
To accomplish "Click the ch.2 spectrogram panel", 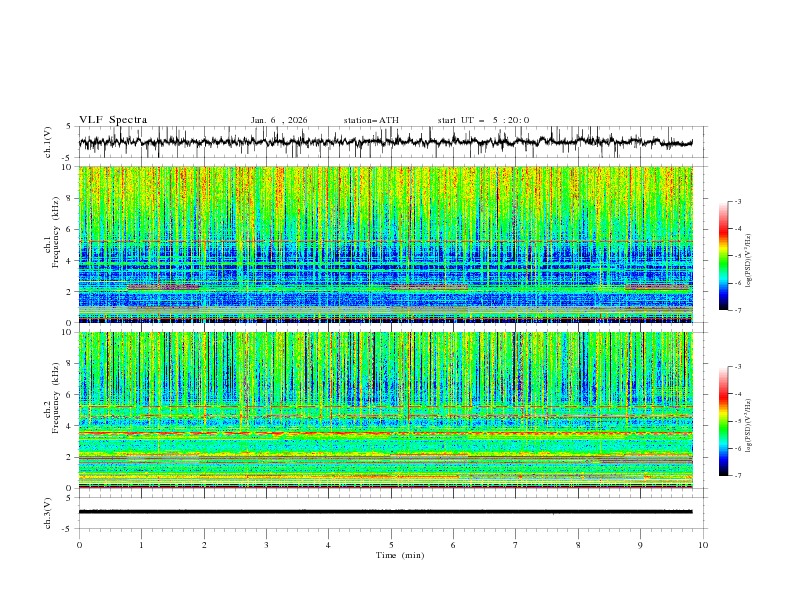I will click(x=386, y=410).
